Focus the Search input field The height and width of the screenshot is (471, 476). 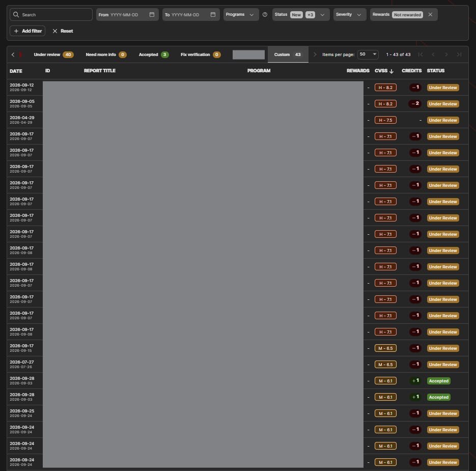pos(51,15)
